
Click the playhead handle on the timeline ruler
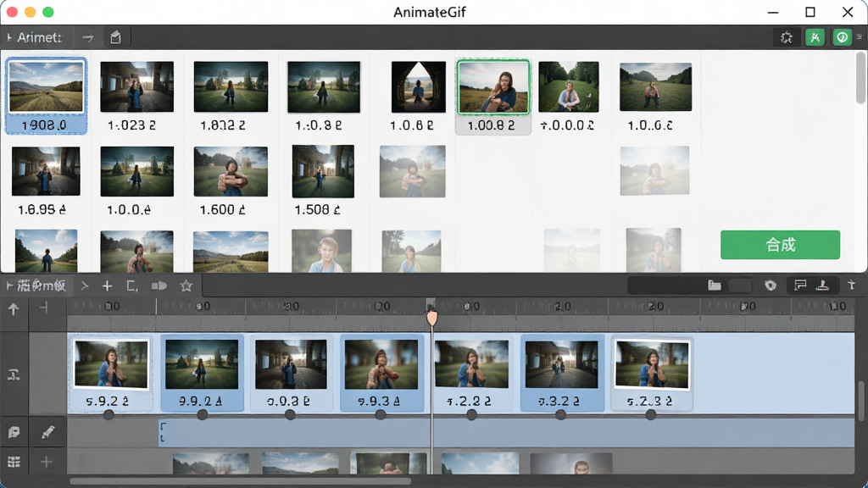(431, 317)
